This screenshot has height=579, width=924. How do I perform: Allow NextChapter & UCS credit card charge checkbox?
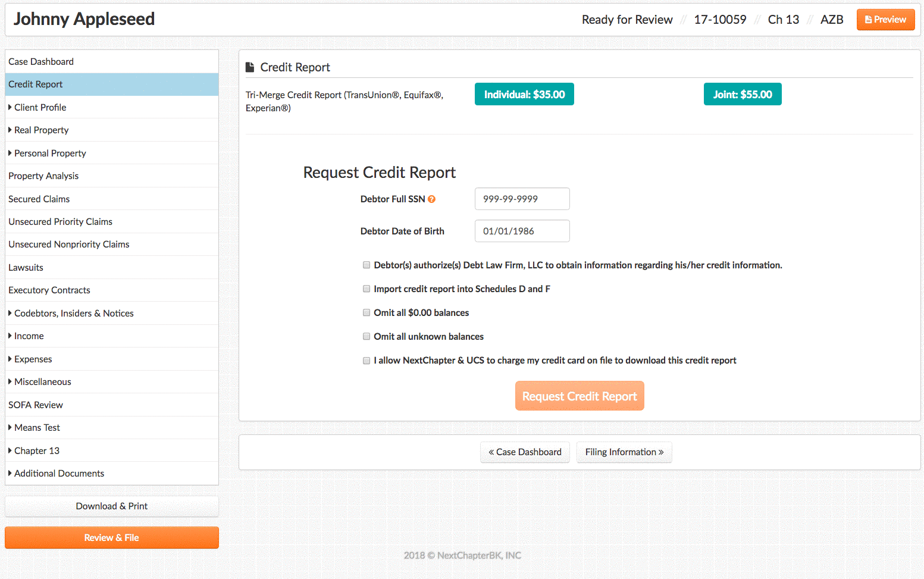tap(367, 361)
